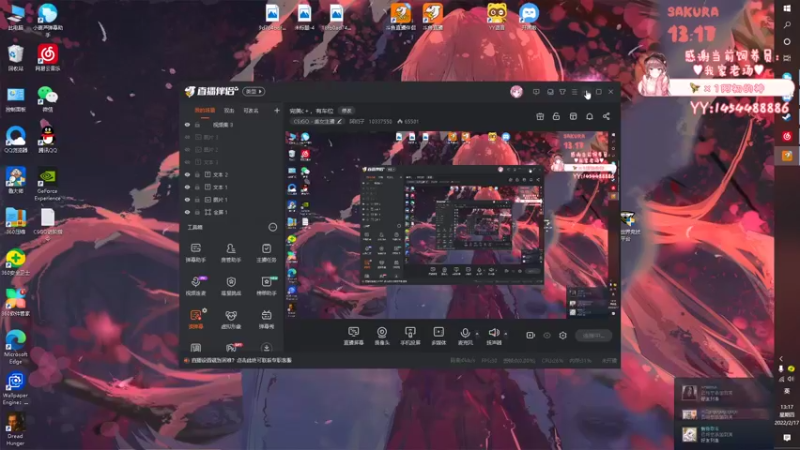Toggle the preview eye icon beside settings
Screen dimensions: 800x450
(547, 335)
